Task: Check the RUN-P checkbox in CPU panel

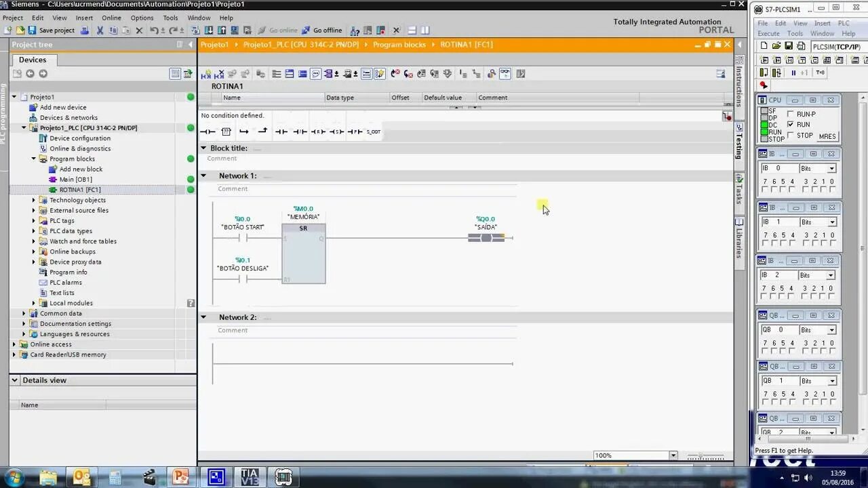Action: click(791, 114)
